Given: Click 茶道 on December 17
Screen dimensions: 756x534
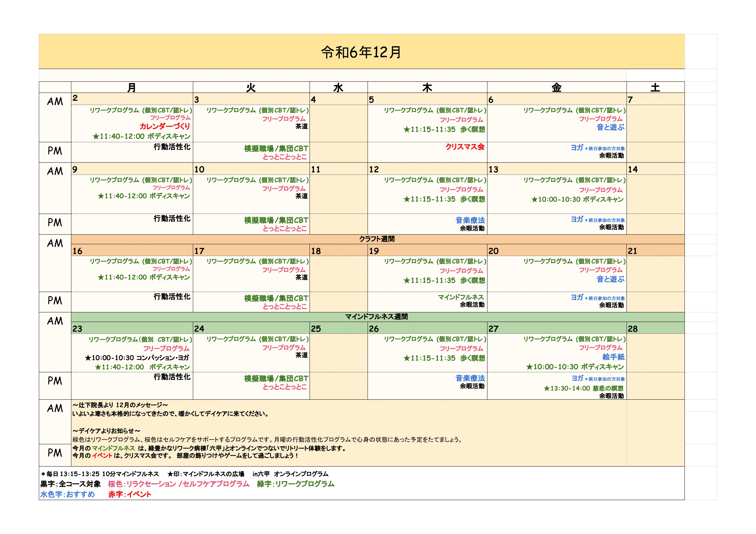Looking at the screenshot, I should [x=302, y=277].
